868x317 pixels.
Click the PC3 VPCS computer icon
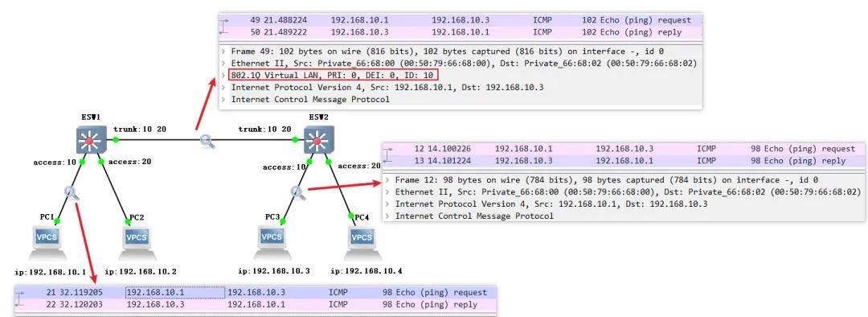pyautogui.click(x=272, y=243)
